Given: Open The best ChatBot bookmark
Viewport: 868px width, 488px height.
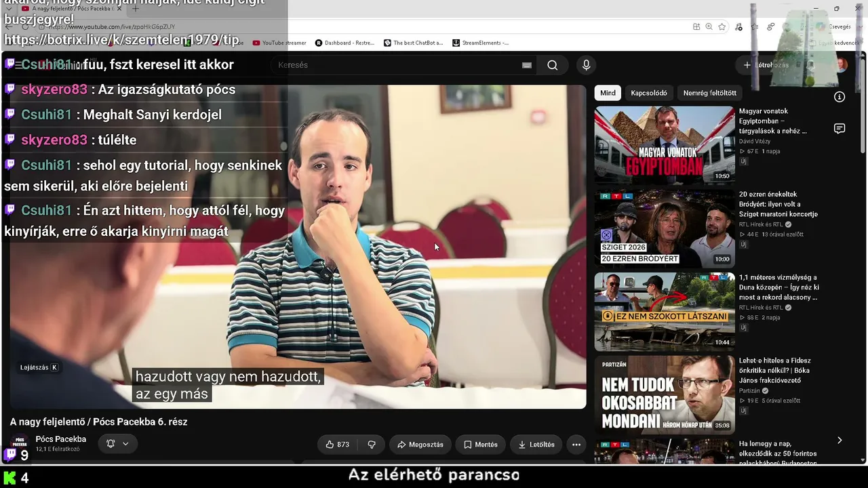Looking at the screenshot, I should pyautogui.click(x=413, y=43).
